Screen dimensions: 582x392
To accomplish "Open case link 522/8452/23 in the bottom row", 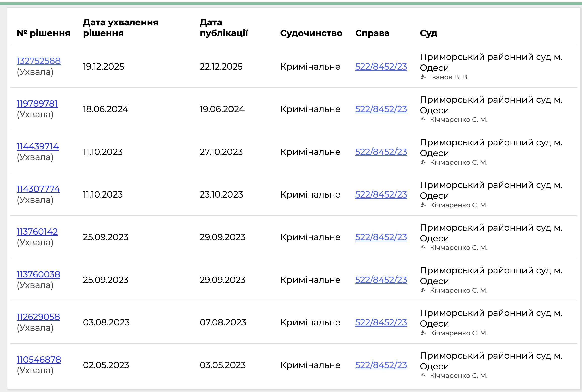I will click(x=381, y=365).
